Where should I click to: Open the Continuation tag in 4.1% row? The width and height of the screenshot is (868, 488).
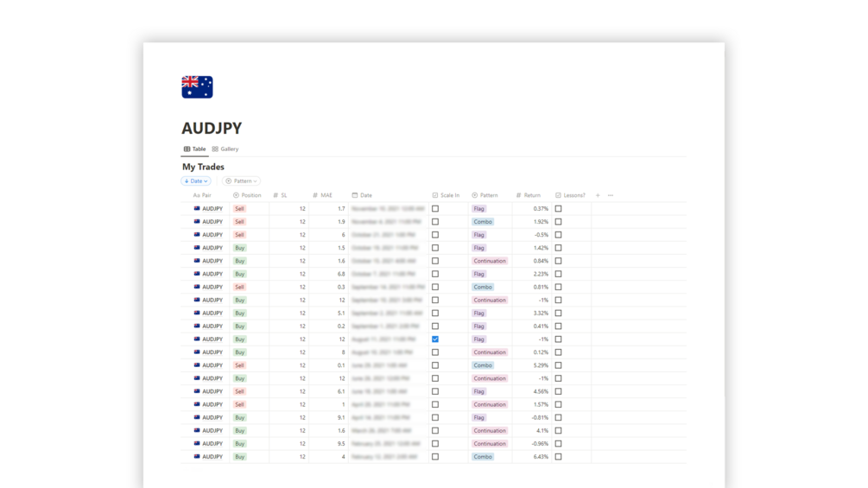(x=490, y=430)
